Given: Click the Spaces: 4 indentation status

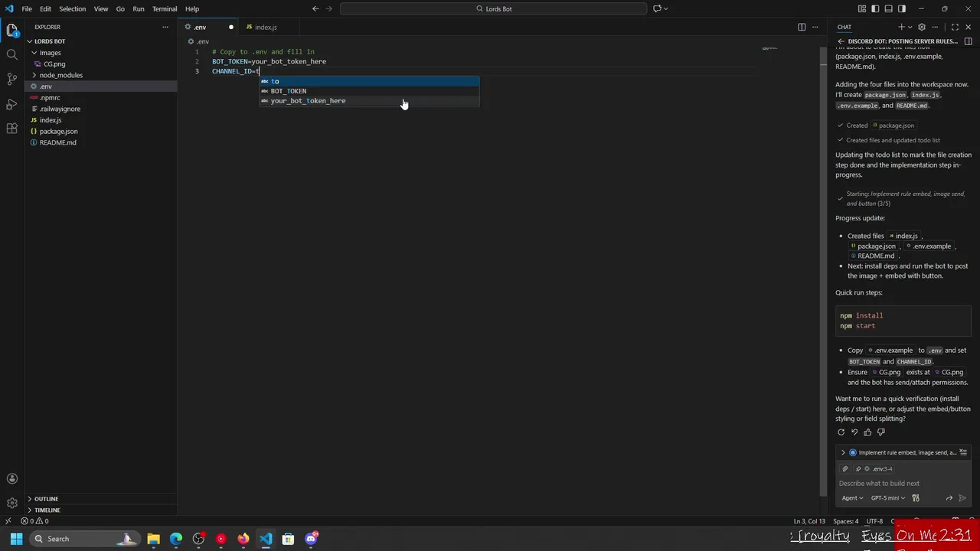Looking at the screenshot, I should tap(846, 521).
